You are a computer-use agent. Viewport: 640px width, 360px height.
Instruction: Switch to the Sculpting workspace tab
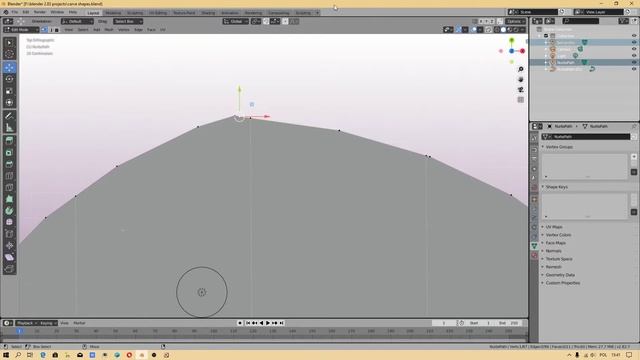point(135,13)
